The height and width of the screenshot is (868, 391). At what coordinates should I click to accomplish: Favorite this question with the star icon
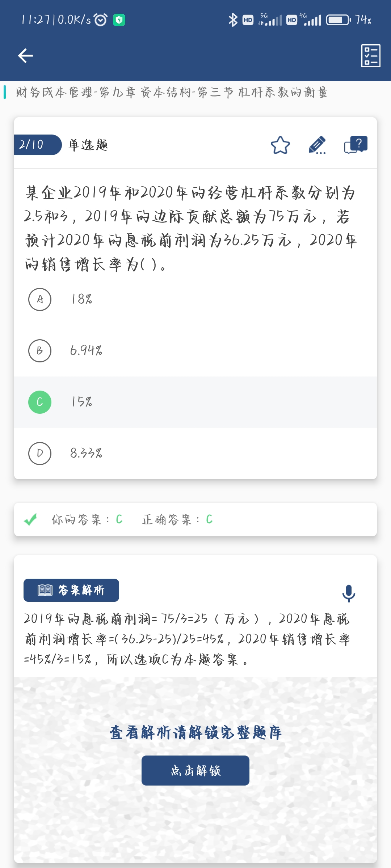pos(280,145)
